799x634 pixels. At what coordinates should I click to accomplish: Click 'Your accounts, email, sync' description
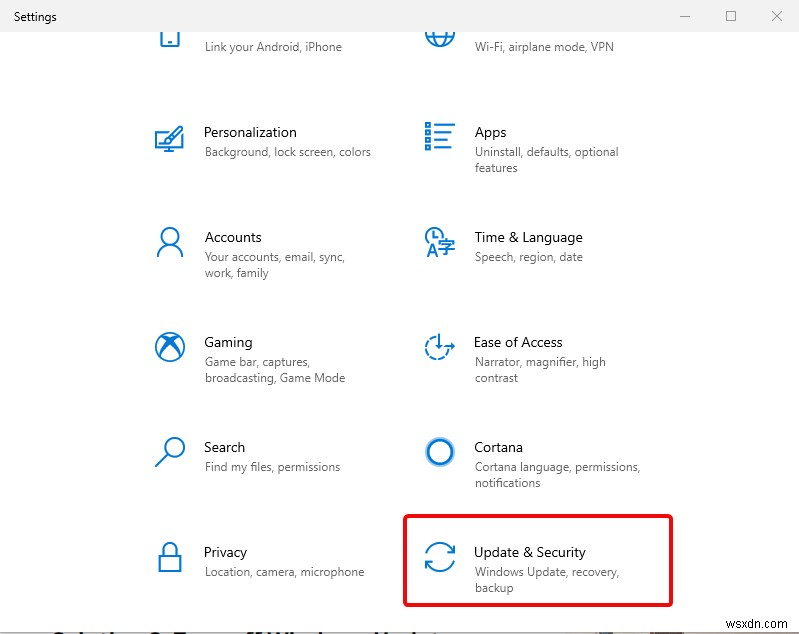(275, 265)
